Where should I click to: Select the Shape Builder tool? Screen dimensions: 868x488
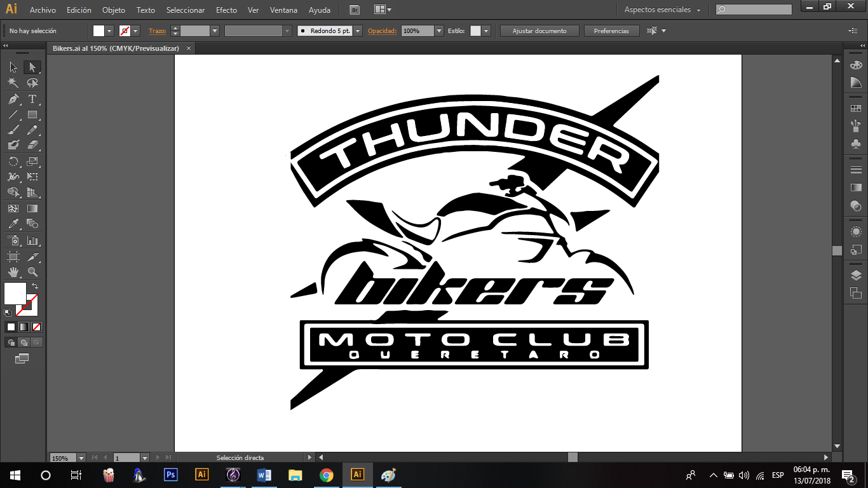point(13,193)
